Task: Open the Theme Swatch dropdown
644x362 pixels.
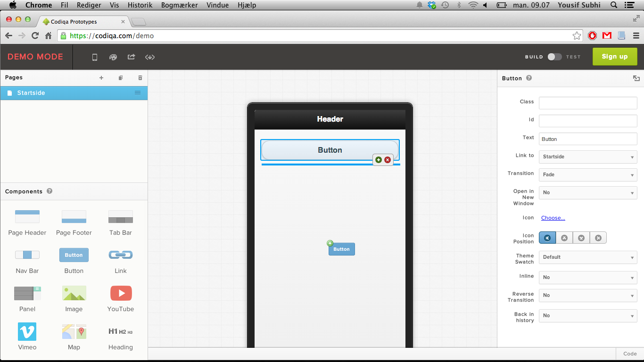Action: pyautogui.click(x=587, y=257)
